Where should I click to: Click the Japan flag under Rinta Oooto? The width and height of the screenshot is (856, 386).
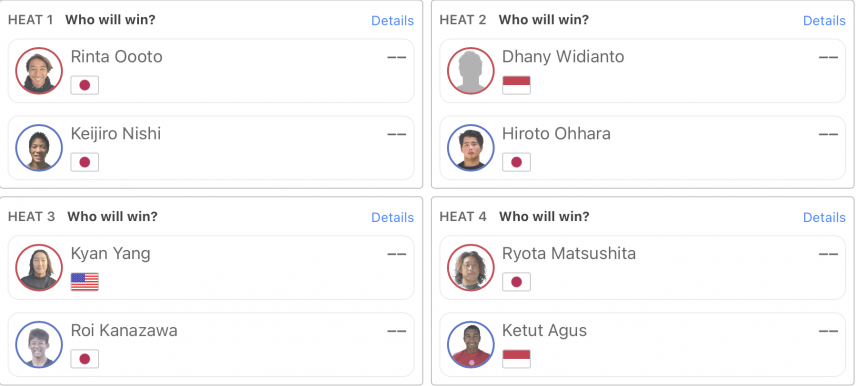point(85,85)
